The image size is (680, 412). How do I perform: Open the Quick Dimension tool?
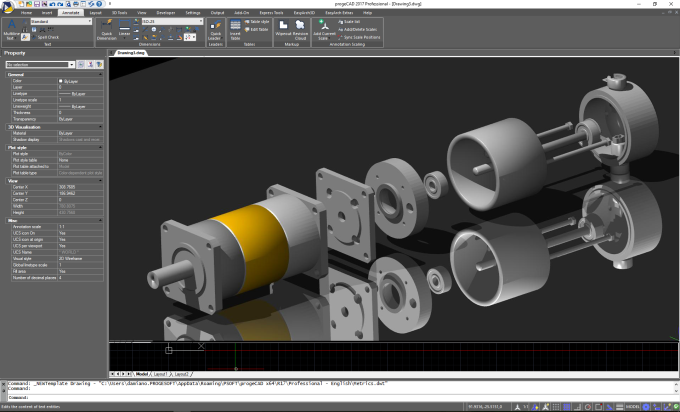pos(107,29)
